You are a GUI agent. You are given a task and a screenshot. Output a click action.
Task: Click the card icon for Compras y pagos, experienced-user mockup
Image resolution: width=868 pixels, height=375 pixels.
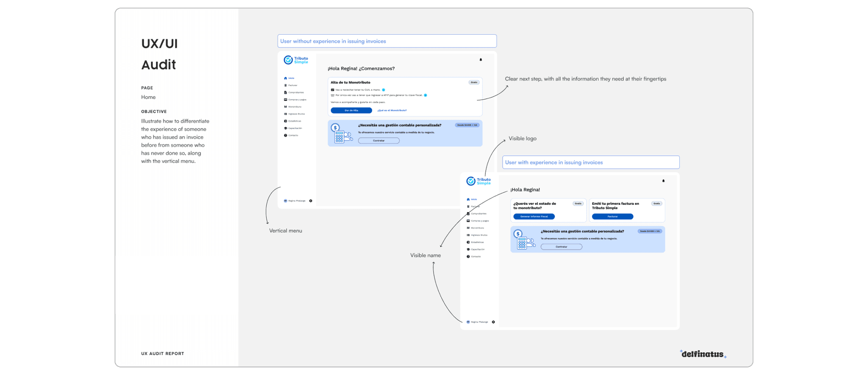point(468,221)
